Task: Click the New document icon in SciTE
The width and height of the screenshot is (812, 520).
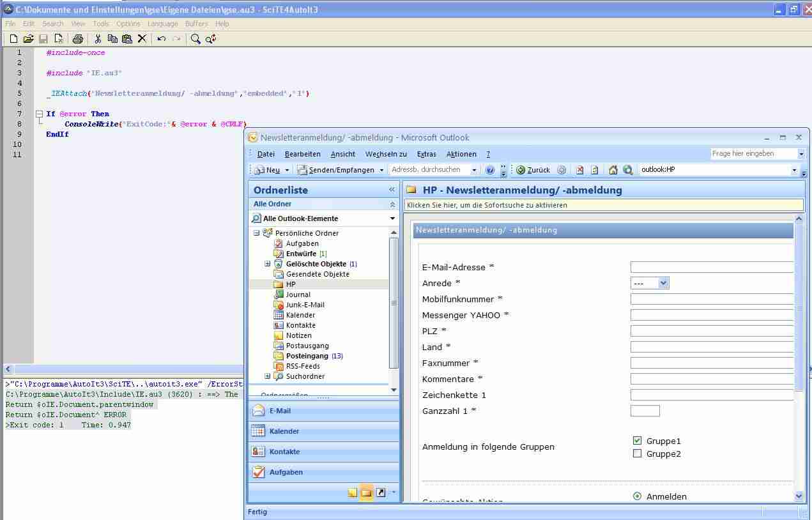Action: [x=13, y=39]
